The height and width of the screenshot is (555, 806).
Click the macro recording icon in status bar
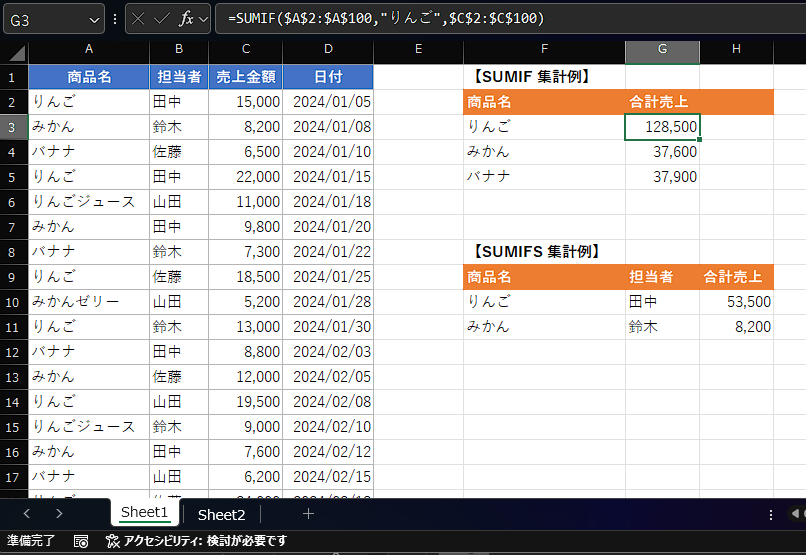pyautogui.click(x=81, y=541)
